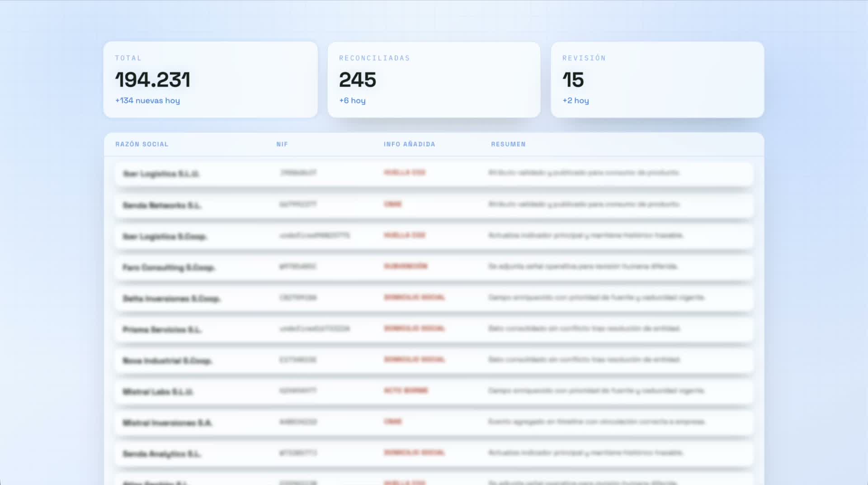Open the Nova Industrial S.Coop. row
868x485 pixels.
point(434,360)
